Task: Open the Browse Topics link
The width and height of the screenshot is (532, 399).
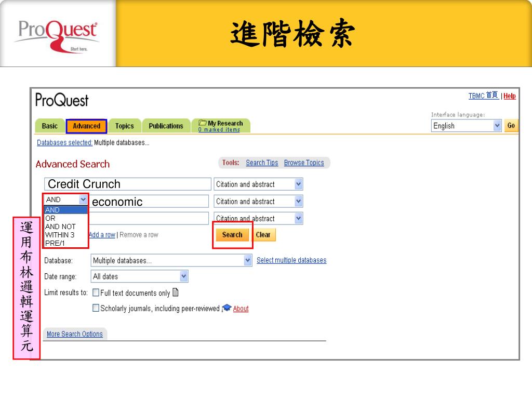Action: (x=304, y=163)
